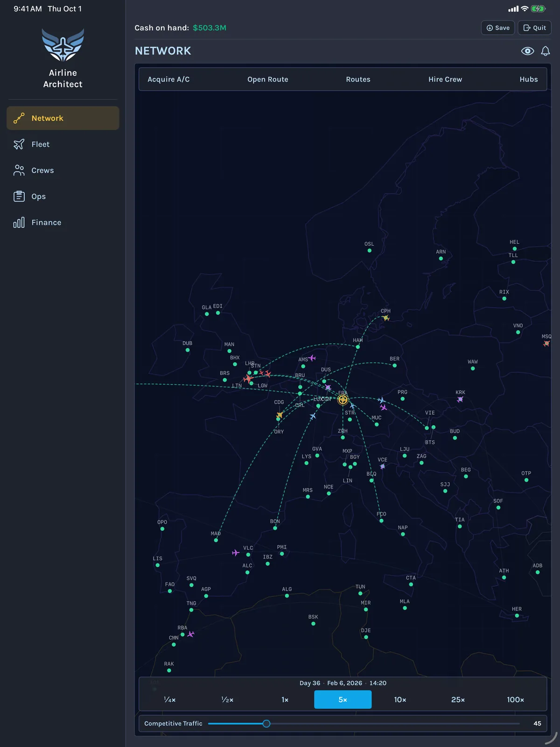Open the Hire Crew tab
Screen dimensions: 560x747
tap(445, 79)
